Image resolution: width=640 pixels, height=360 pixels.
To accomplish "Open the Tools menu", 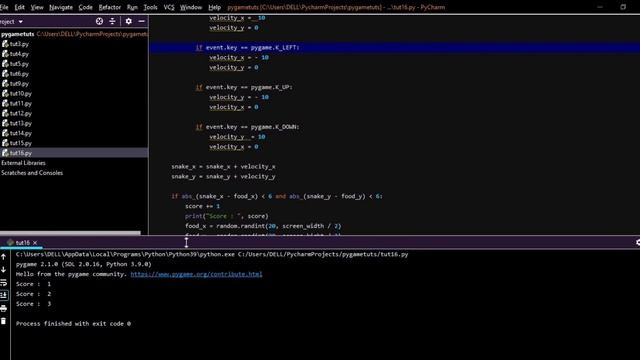I will [150, 7].
